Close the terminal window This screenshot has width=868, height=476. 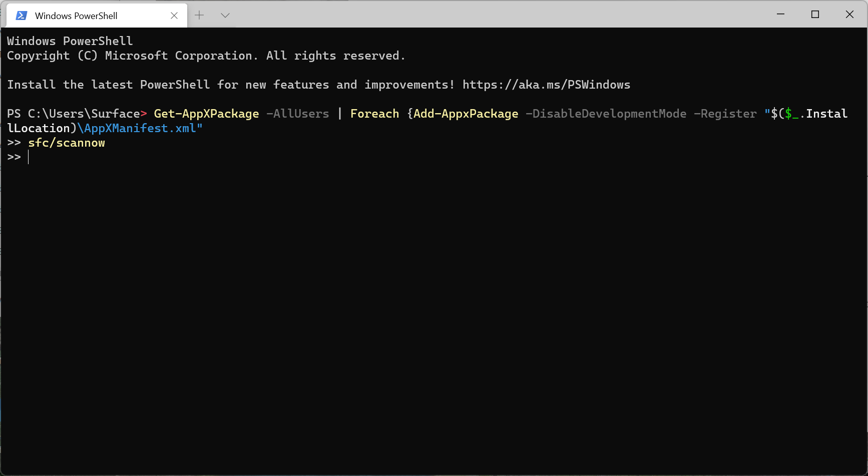click(x=849, y=15)
